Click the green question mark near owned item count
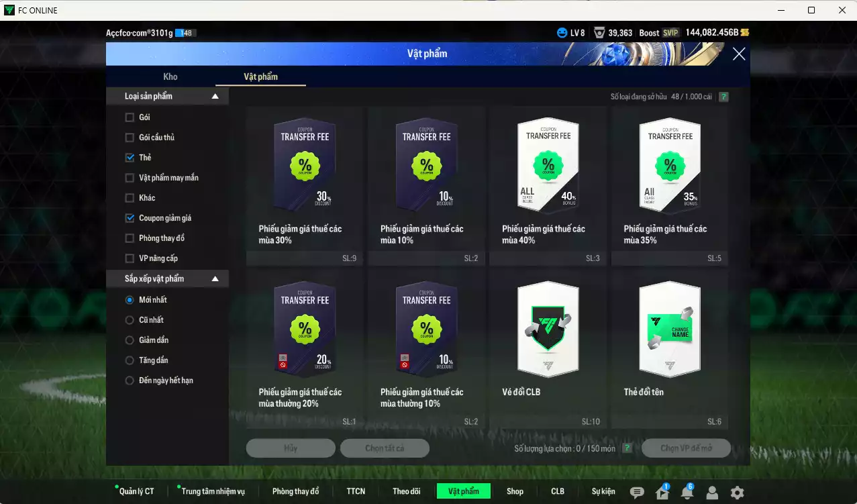 (x=722, y=97)
